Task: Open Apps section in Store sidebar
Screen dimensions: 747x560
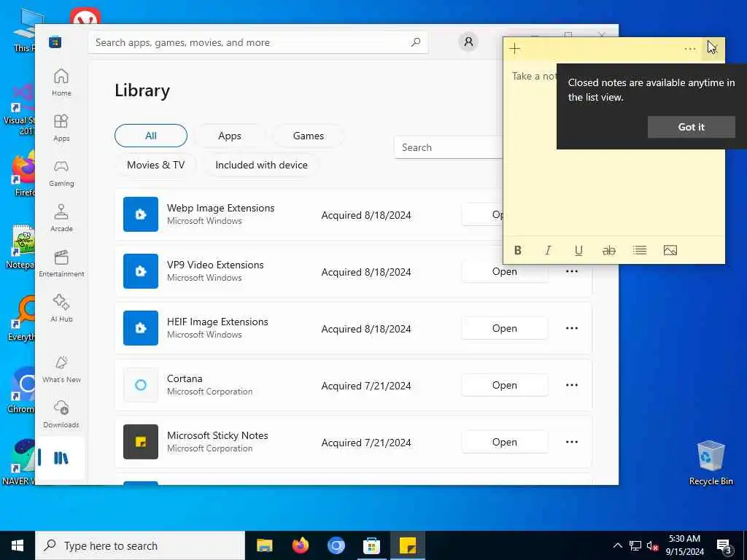Action: pyautogui.click(x=61, y=128)
